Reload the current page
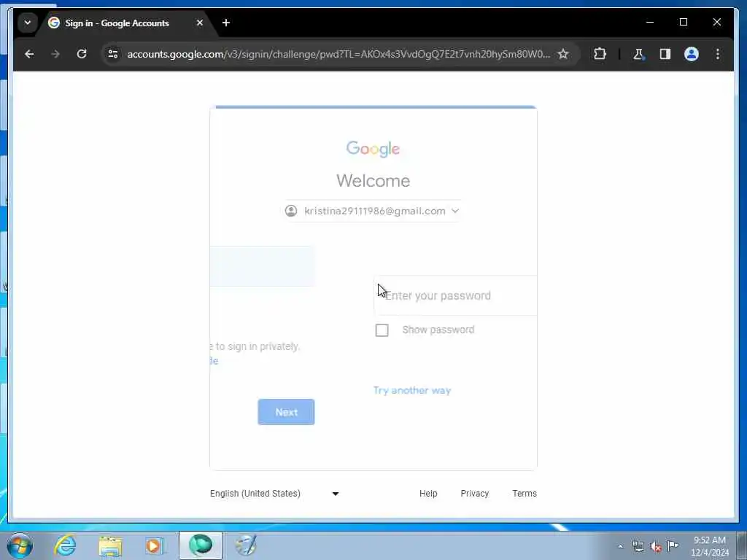 point(82,54)
